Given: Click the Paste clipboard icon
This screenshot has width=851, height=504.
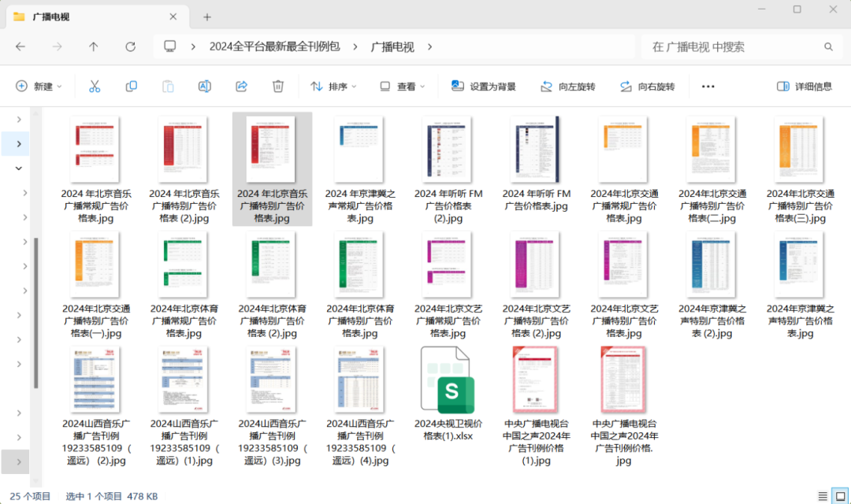Looking at the screenshot, I should [x=169, y=87].
